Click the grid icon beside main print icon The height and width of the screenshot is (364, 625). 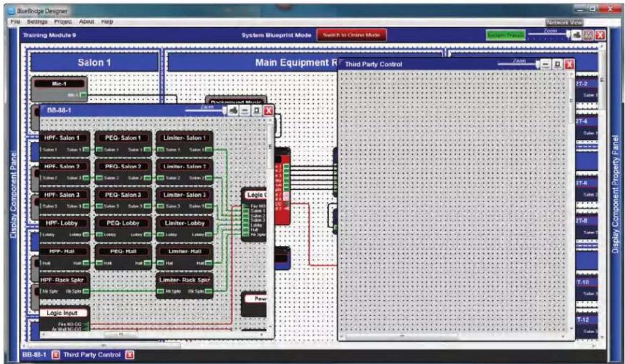click(x=588, y=35)
